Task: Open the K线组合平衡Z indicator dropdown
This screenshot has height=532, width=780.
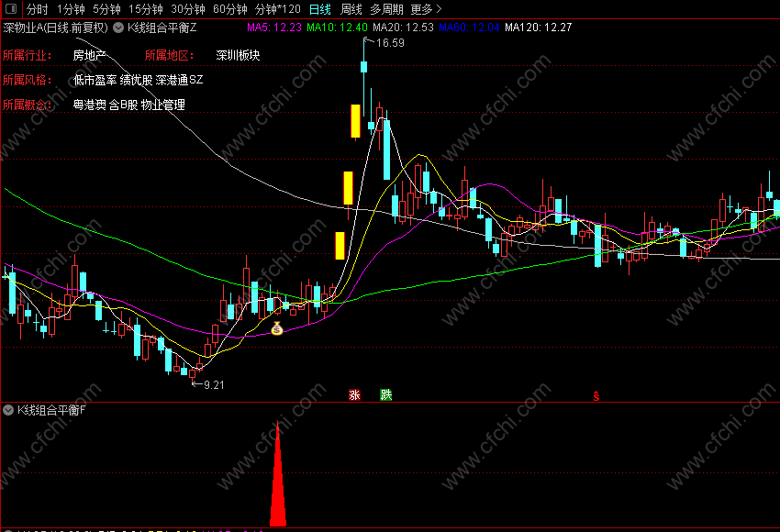Action: click(x=118, y=28)
